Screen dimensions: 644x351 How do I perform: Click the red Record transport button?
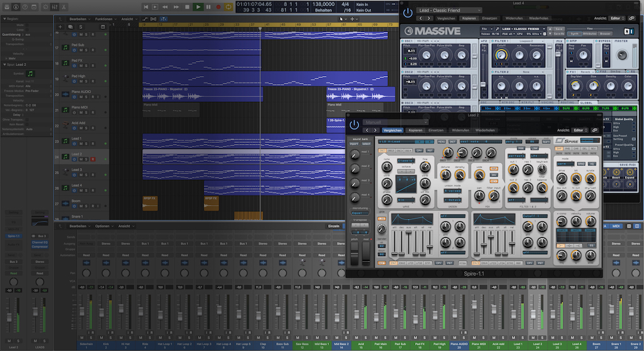pos(218,6)
